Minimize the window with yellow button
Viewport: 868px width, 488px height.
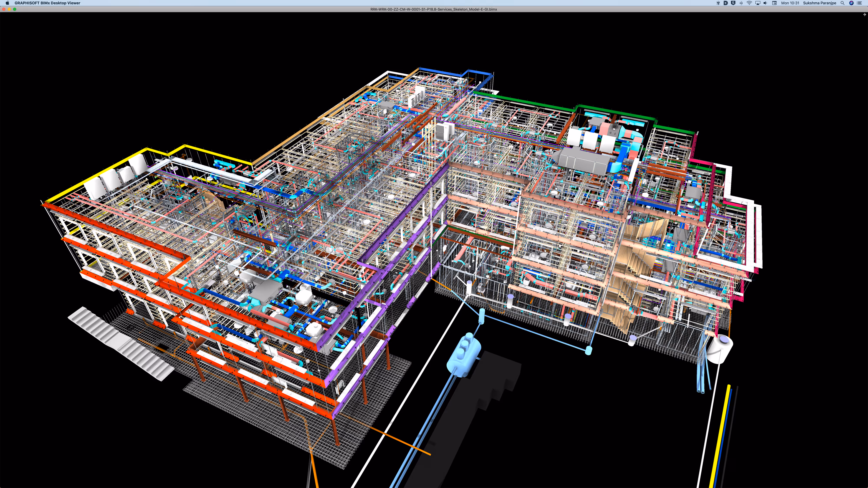[9, 9]
